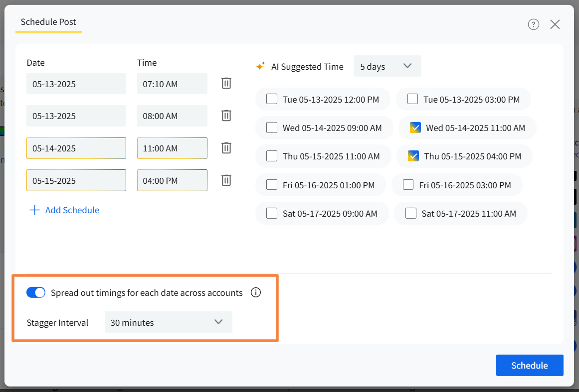This screenshot has width=579, height=392.
Task: Delete the 07:10 AM schedule row
Action: pyautogui.click(x=226, y=83)
